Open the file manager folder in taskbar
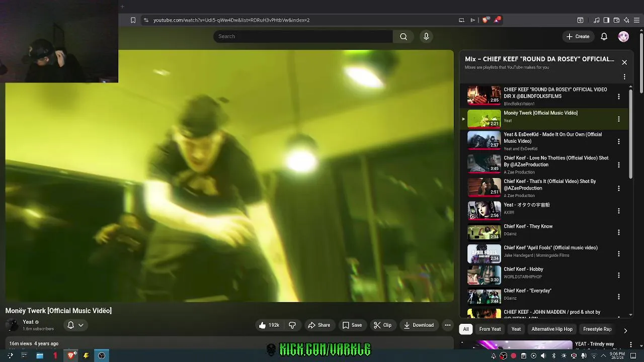The height and width of the screenshot is (362, 644). pos(40,355)
